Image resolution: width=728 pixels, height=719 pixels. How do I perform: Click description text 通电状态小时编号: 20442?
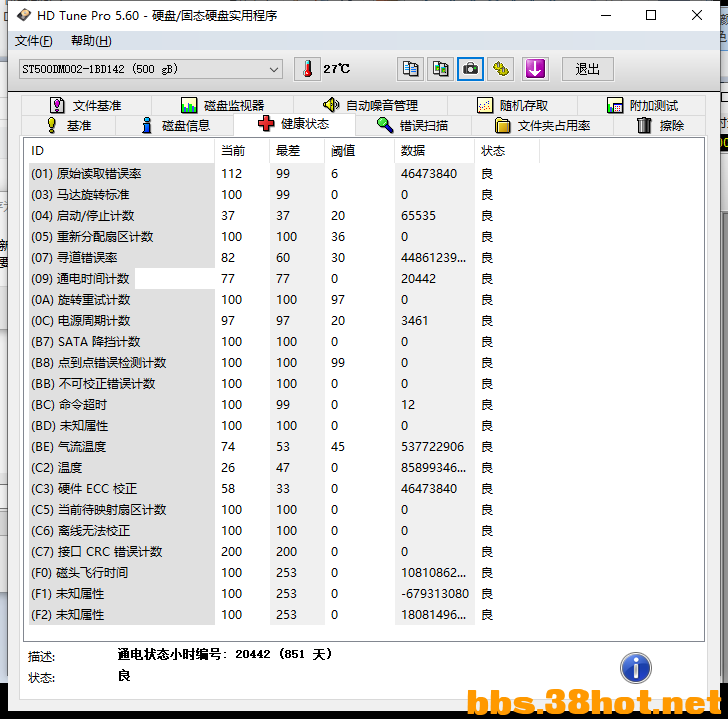tap(225, 654)
